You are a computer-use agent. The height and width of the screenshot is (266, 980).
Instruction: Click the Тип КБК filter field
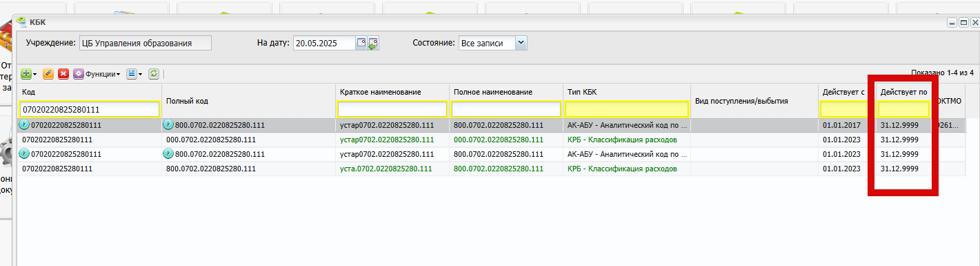(626, 109)
